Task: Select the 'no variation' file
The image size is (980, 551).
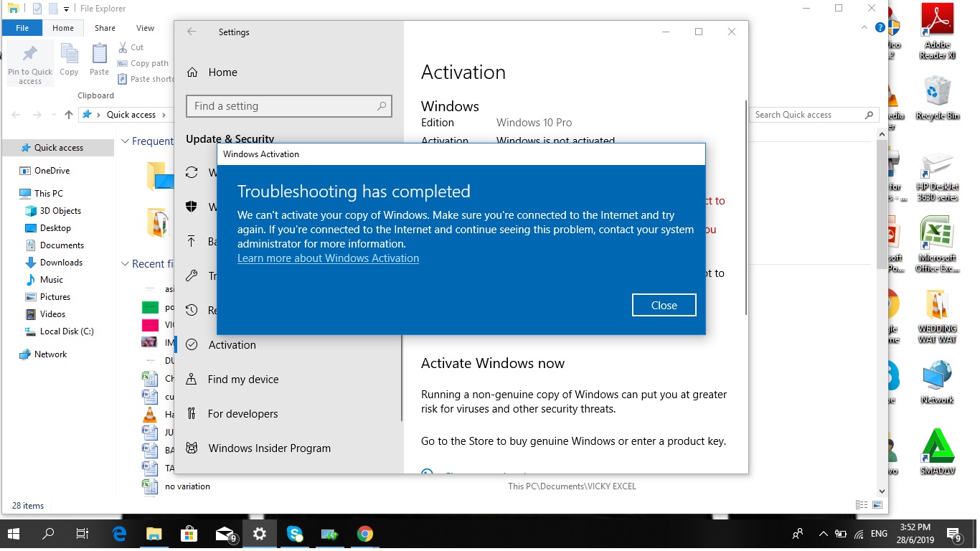Action: tap(187, 486)
